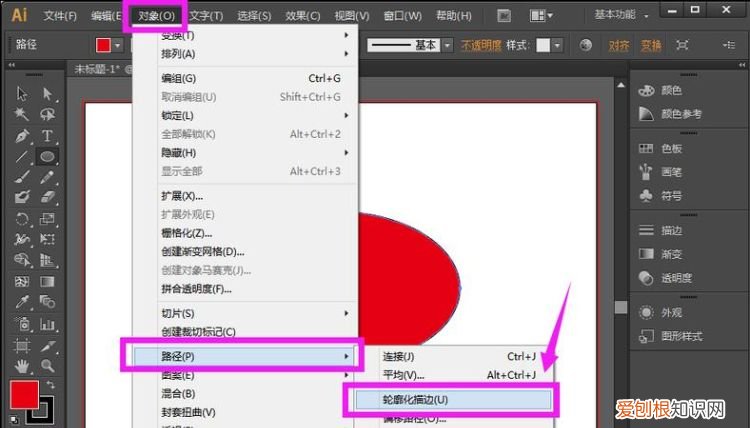
Task: Select the Eraser tool
Action: tap(47, 197)
